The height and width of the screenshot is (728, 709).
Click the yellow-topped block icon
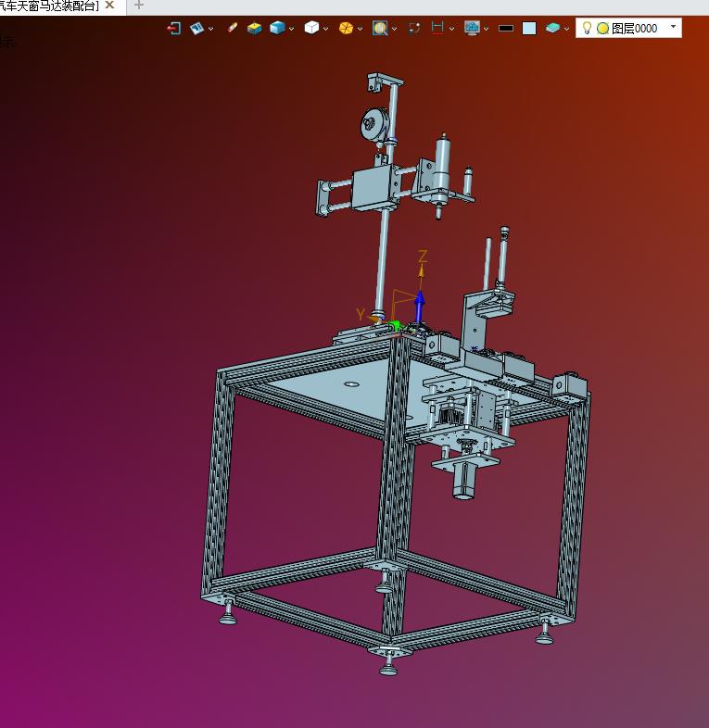(x=254, y=28)
